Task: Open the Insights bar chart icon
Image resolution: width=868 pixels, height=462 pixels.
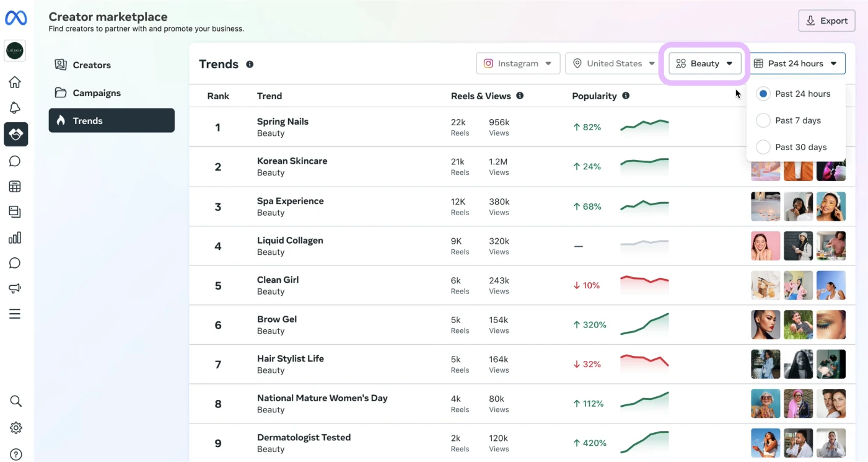Action: (x=15, y=238)
